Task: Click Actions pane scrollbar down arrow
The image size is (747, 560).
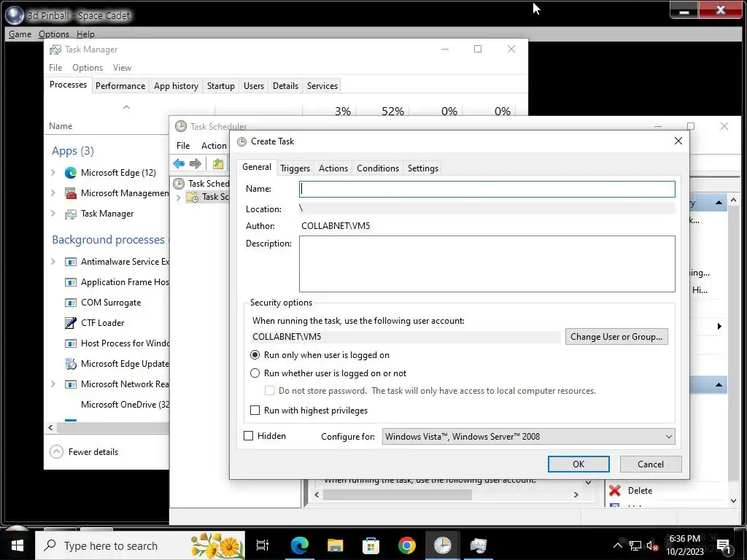Action: [x=734, y=500]
